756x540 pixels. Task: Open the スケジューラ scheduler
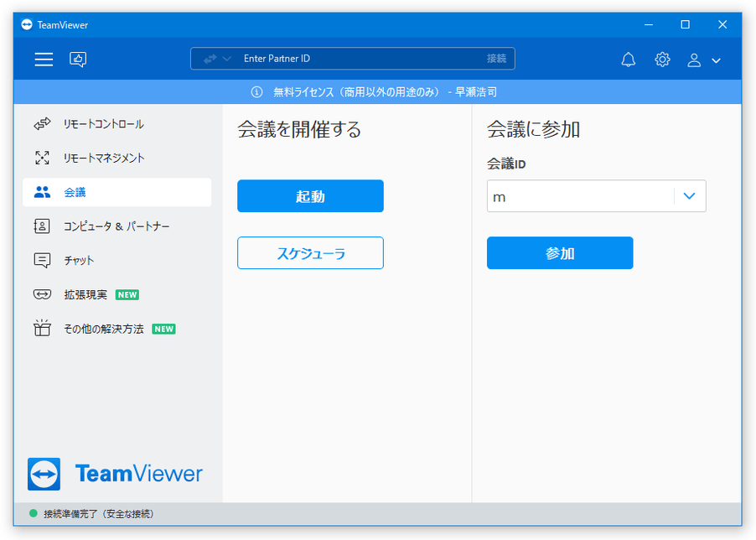310,252
